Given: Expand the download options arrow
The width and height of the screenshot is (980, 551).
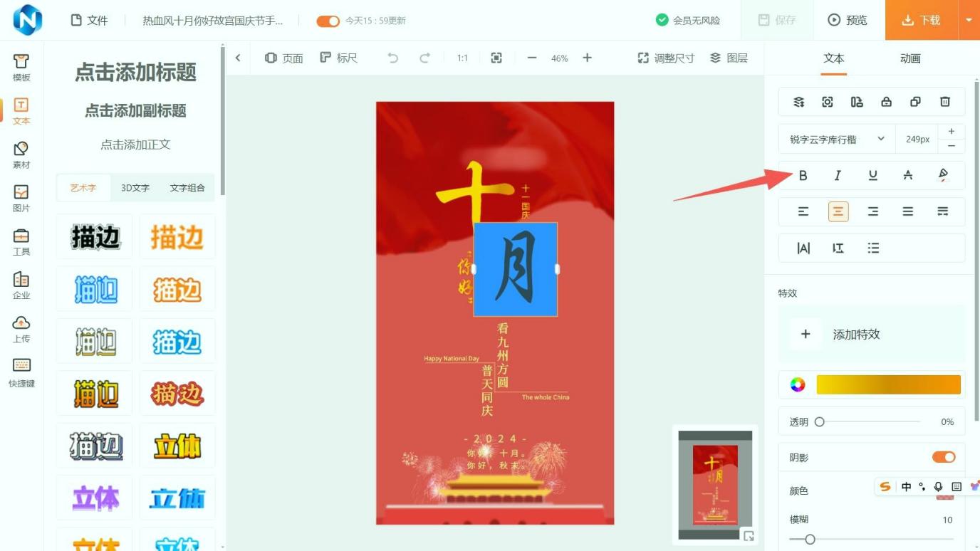Looking at the screenshot, I should [969, 20].
